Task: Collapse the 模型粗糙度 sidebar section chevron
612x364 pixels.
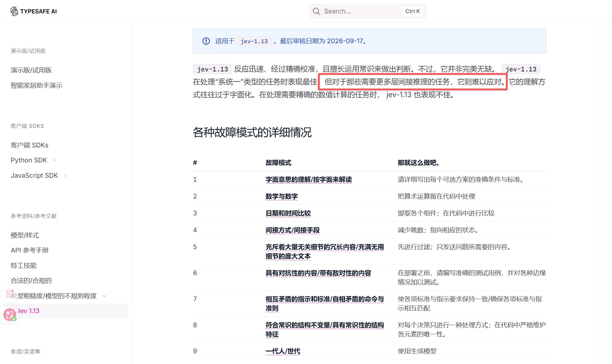Action: (104, 296)
